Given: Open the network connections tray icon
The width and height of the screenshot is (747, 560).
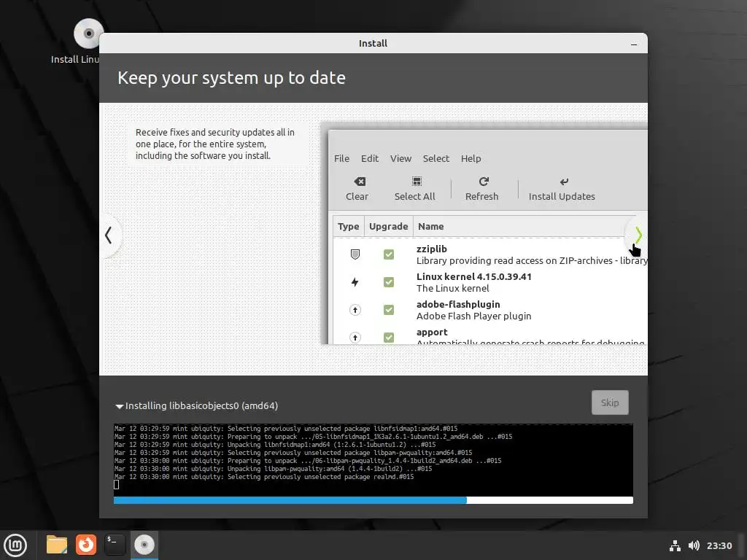Looking at the screenshot, I should [675, 545].
